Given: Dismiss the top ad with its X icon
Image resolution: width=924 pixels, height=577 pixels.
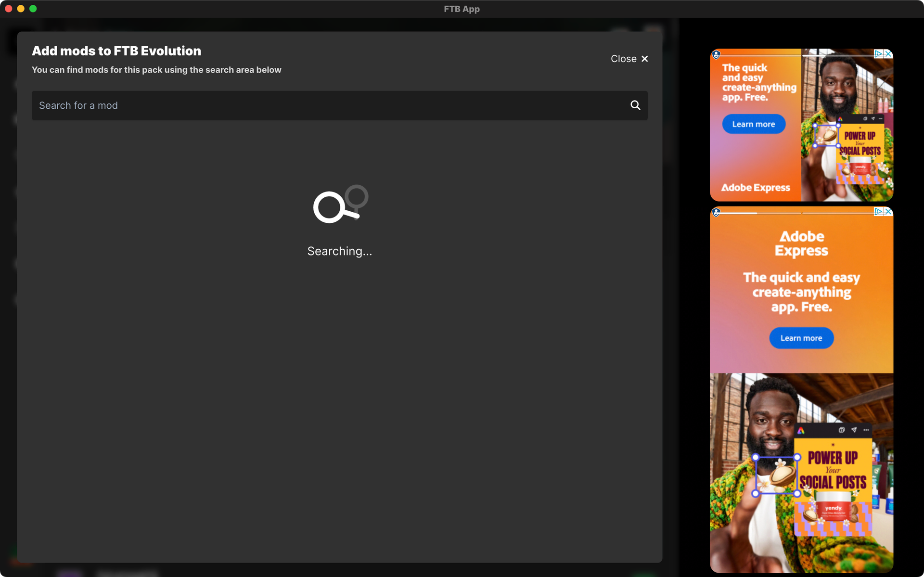Looking at the screenshot, I should pos(888,54).
